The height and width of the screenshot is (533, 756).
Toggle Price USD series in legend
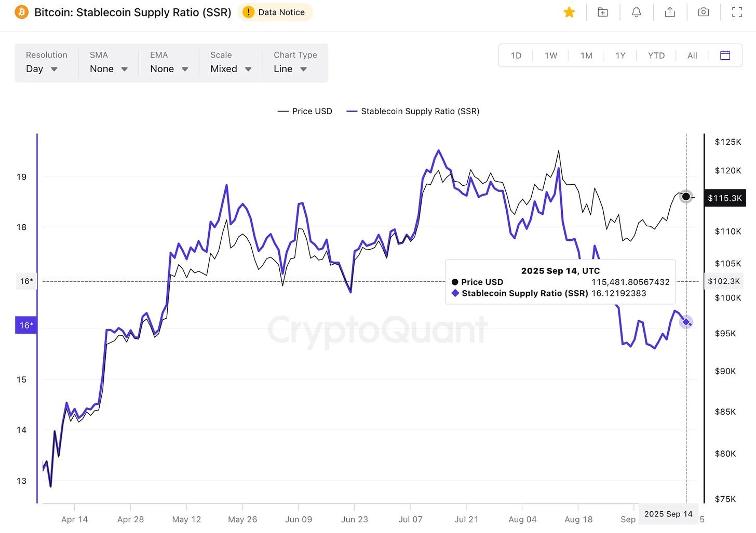click(x=305, y=111)
